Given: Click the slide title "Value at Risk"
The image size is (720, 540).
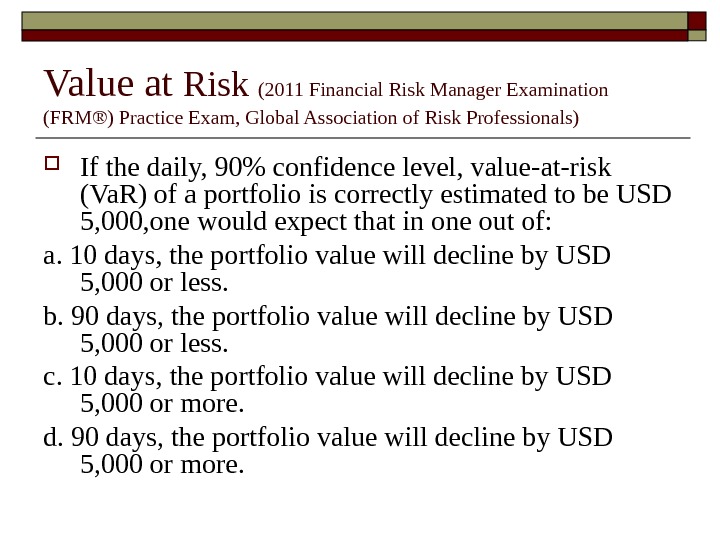Looking at the screenshot, I should (146, 85).
